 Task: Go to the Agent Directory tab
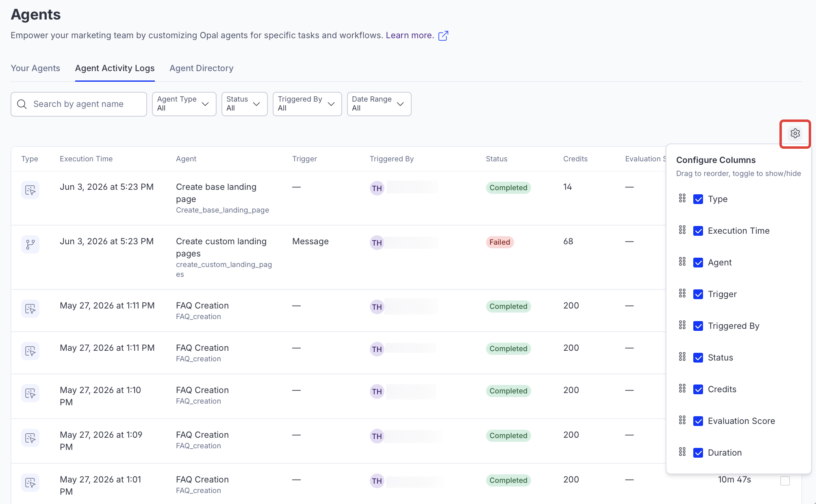coord(202,68)
